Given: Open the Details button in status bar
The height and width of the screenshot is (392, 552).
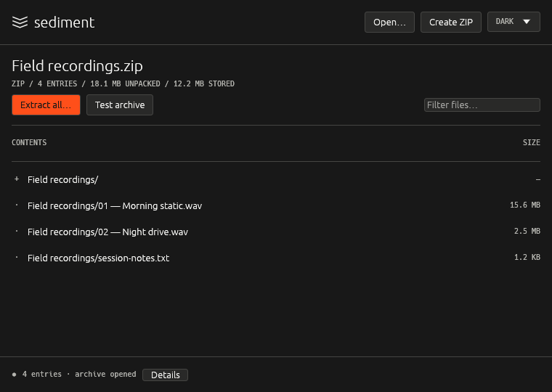Looking at the screenshot, I should 165,375.
